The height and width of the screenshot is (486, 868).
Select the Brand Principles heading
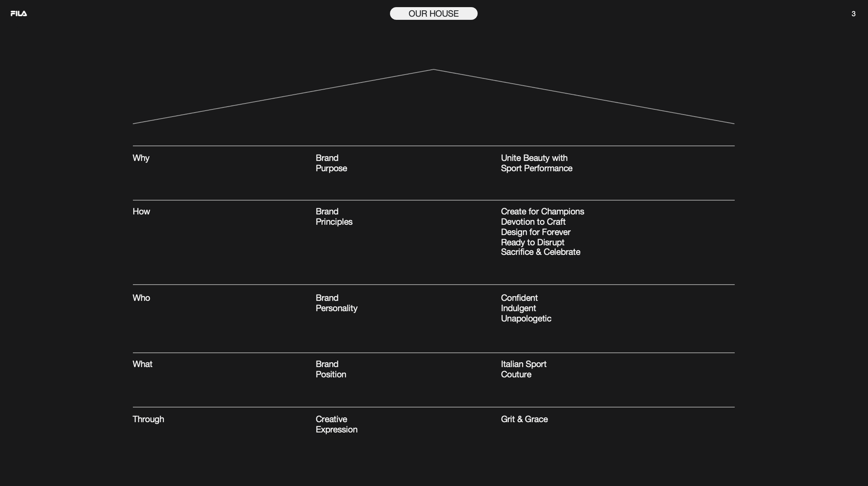(x=334, y=216)
